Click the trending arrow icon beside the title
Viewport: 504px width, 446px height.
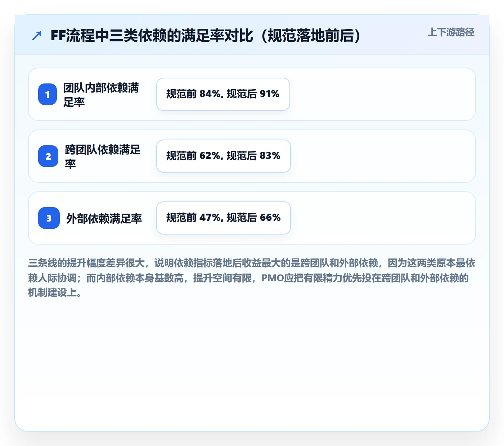(x=37, y=36)
